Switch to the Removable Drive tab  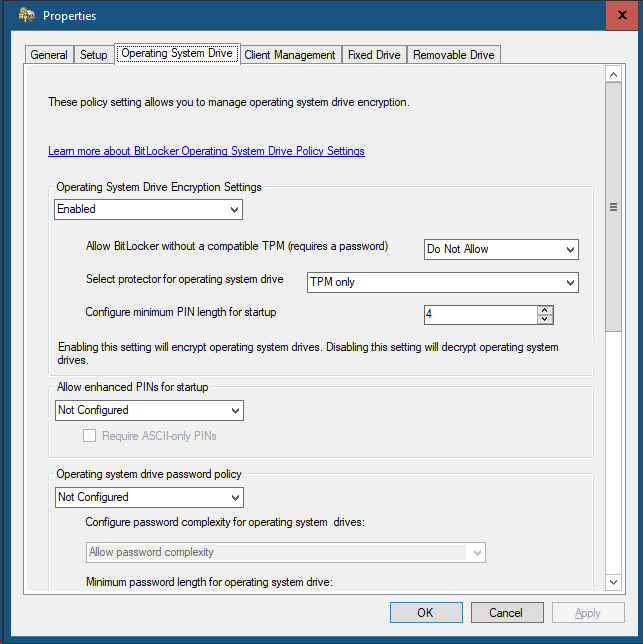pyautogui.click(x=454, y=55)
